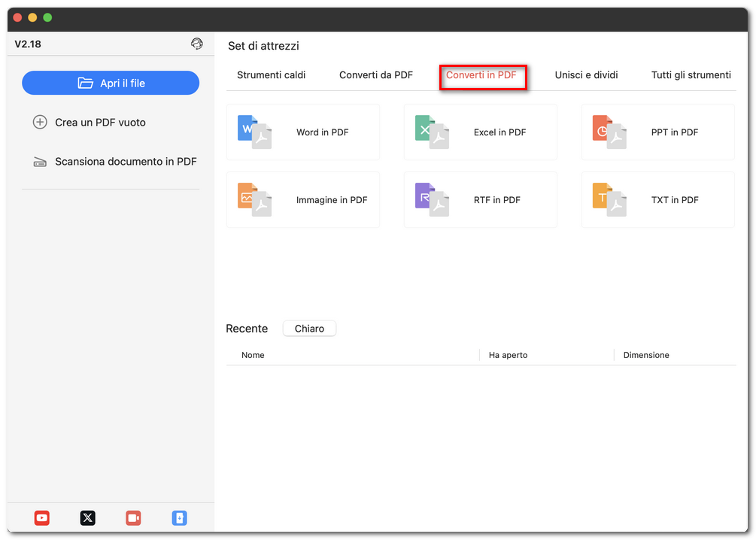Open customer support via headset icon

(x=197, y=44)
